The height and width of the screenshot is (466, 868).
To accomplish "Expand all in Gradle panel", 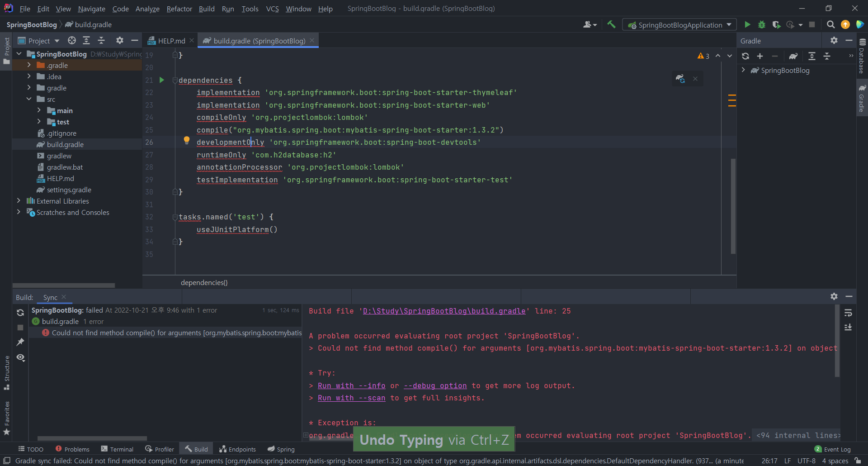I will click(x=812, y=56).
